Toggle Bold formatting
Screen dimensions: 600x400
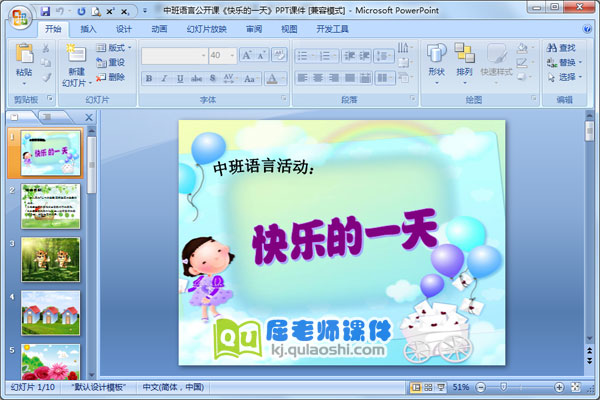(148, 78)
